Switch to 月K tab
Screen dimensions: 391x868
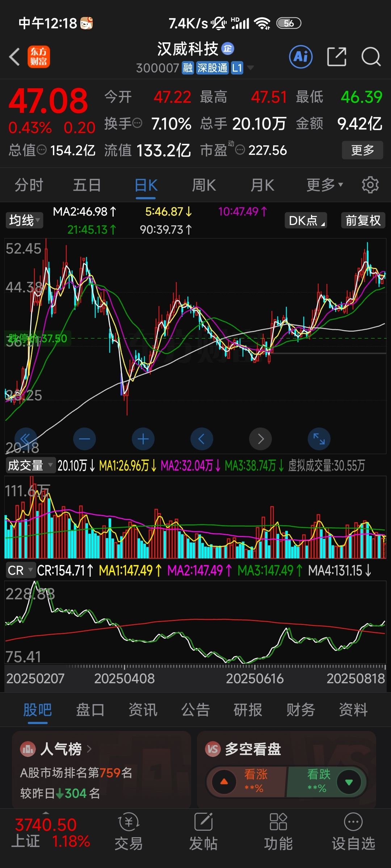pos(262,185)
